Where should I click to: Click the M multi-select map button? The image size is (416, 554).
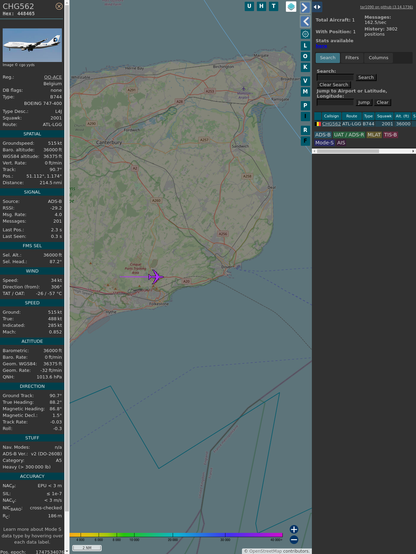[305, 92]
